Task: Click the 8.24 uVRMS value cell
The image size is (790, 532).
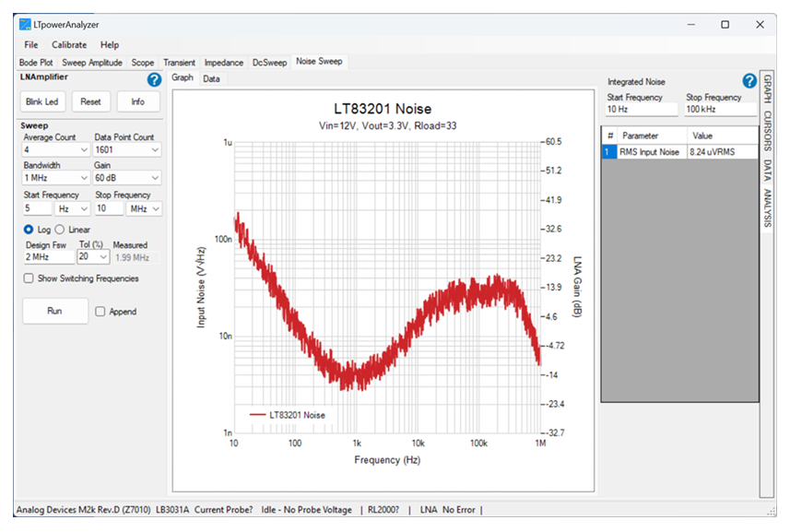Action: pos(722,152)
